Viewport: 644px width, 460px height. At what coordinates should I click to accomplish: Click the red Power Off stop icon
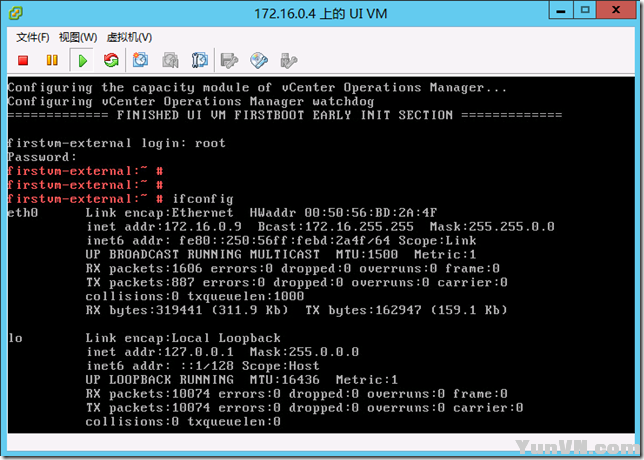(x=23, y=60)
